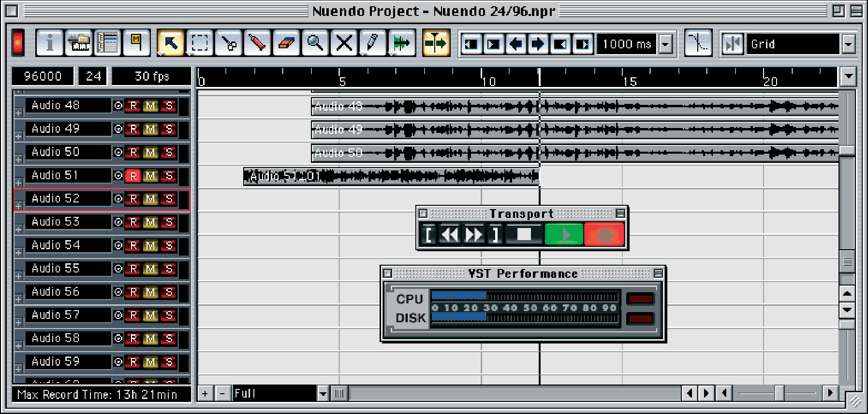Viewport: 868px width, 414px height.
Task: Click the trim start left nudge button
Action: [x=471, y=44]
